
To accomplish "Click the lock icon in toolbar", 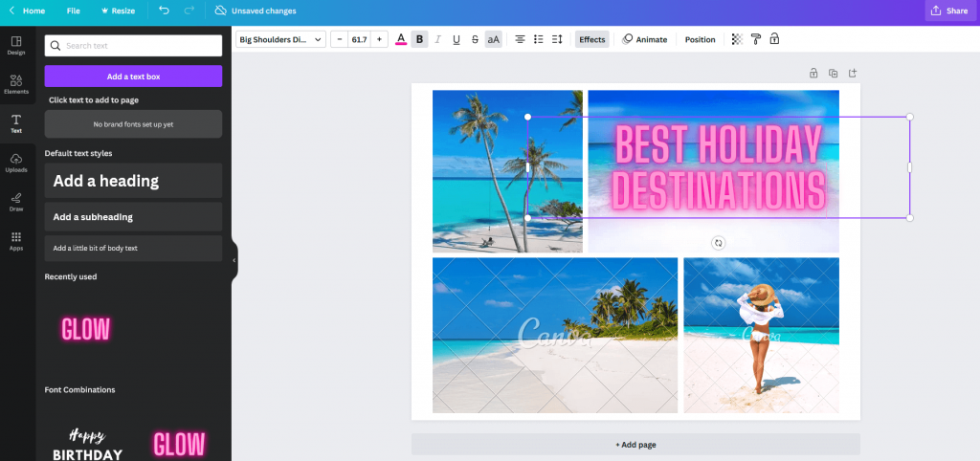I will [x=774, y=39].
